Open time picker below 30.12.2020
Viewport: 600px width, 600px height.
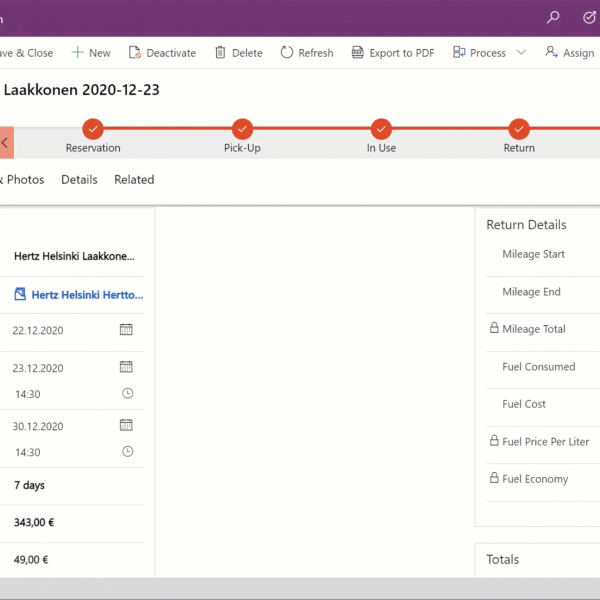pos(127,452)
